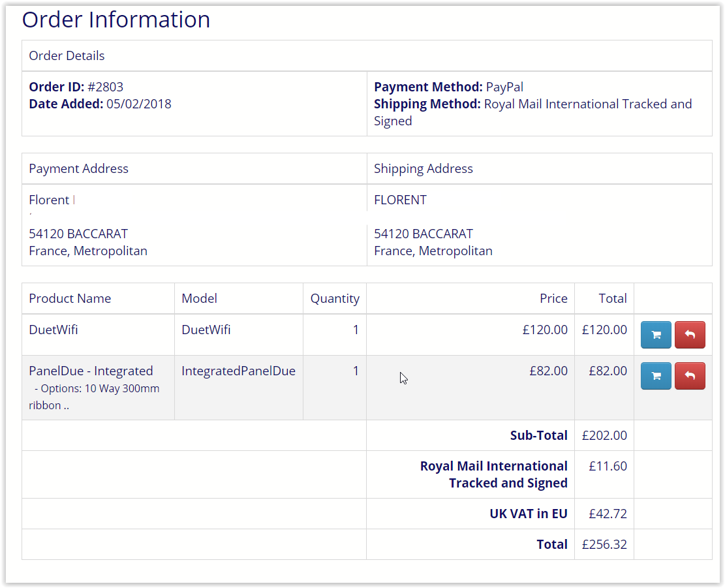Open DuetWifi in the Product Name column
725x588 pixels.
click(54, 330)
